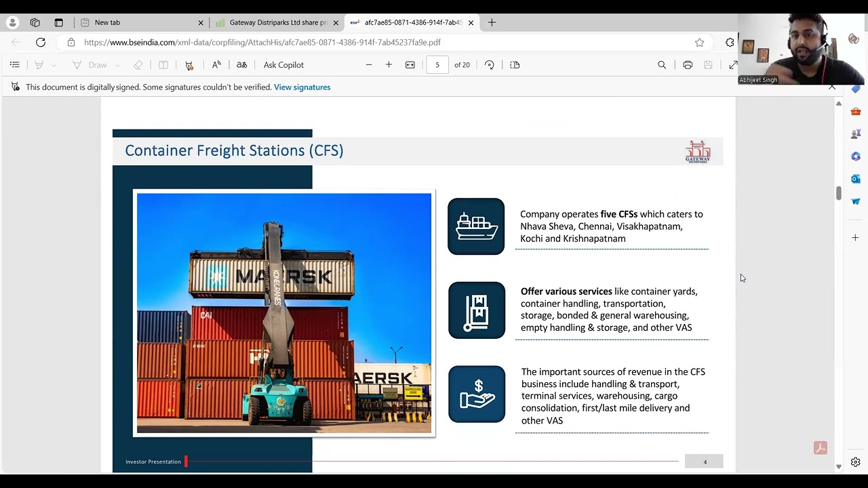Open the Translate document icon

(241, 65)
